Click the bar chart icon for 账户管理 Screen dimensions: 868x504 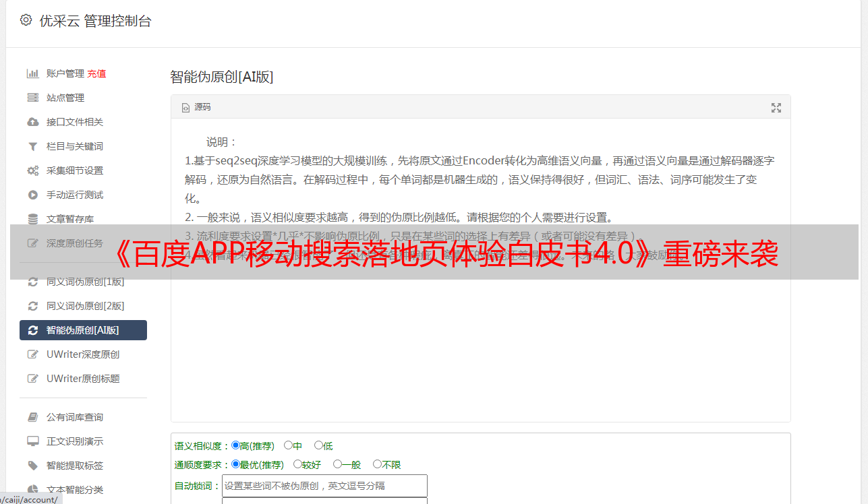[32, 73]
